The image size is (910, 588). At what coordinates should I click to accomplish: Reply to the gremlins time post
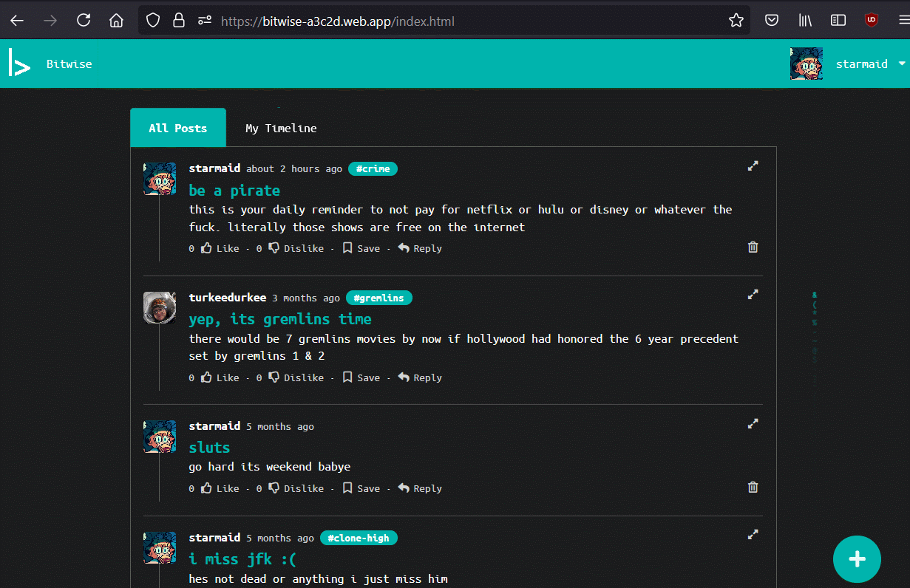(x=420, y=377)
